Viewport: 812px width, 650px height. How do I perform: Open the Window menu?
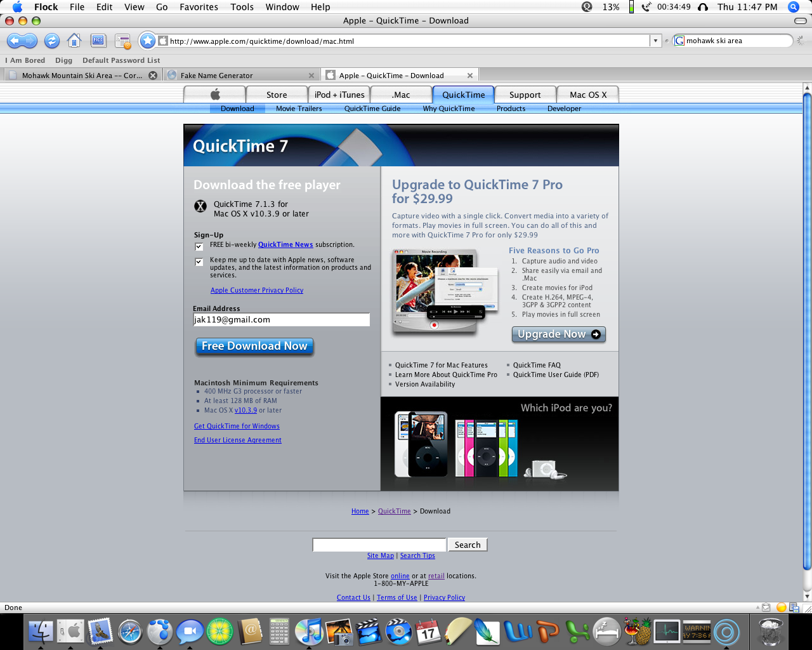point(282,7)
